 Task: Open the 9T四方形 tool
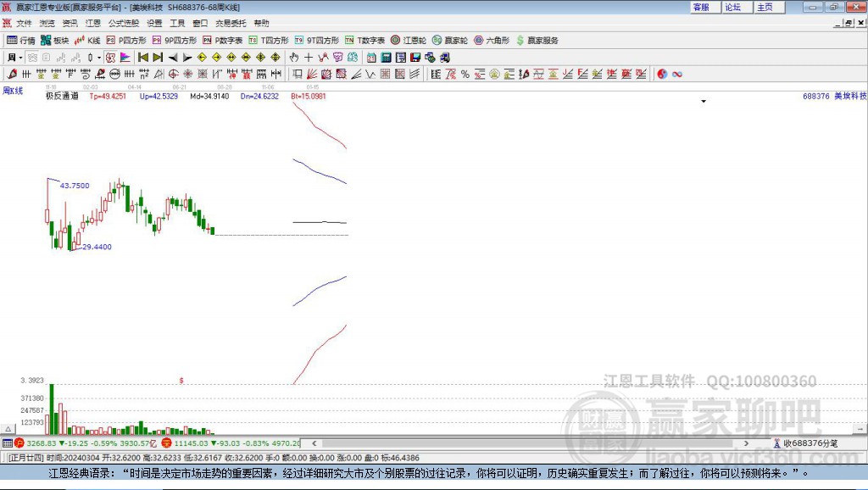pyautogui.click(x=317, y=40)
